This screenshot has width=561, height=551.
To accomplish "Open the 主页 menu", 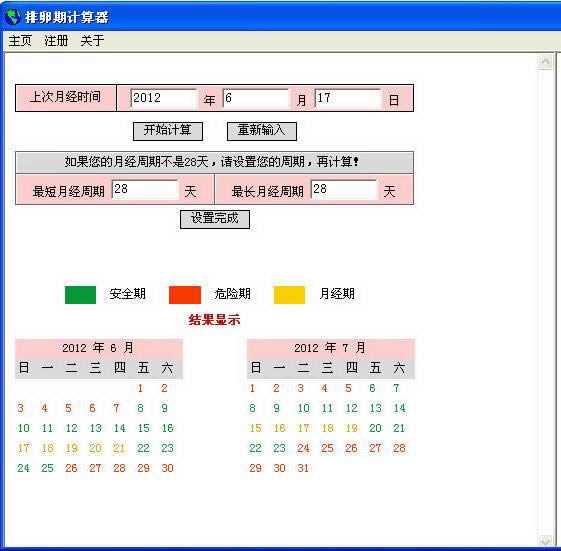I will [20, 40].
